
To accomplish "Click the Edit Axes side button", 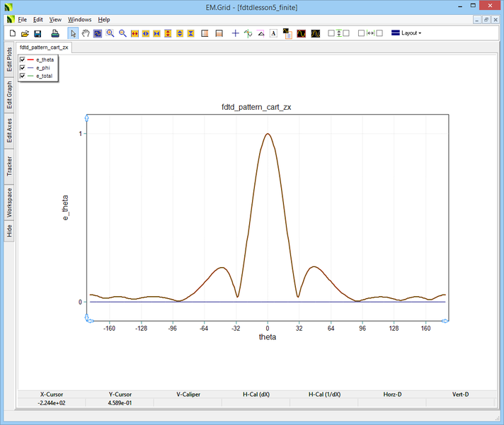I will click(9, 131).
